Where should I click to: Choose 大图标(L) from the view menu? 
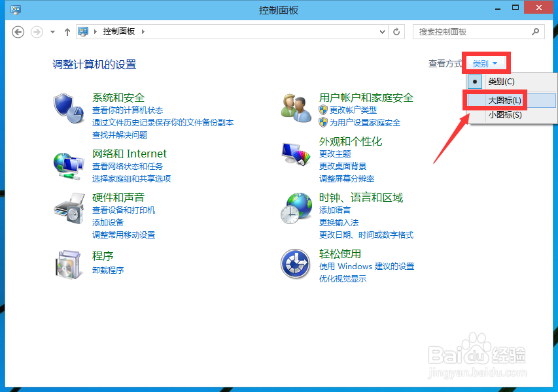(x=511, y=101)
